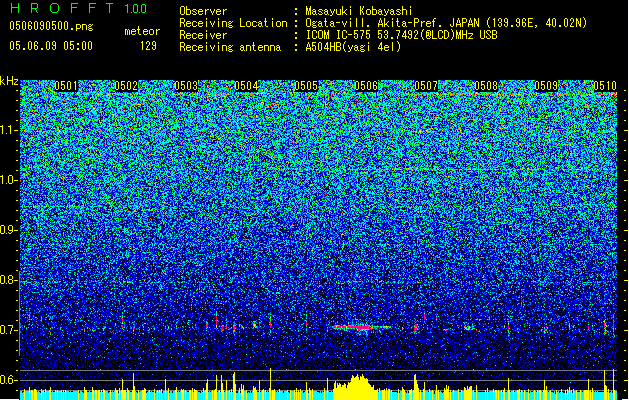Click the Receiver label
Viewport: 629px width, 400px height.
[203, 35]
